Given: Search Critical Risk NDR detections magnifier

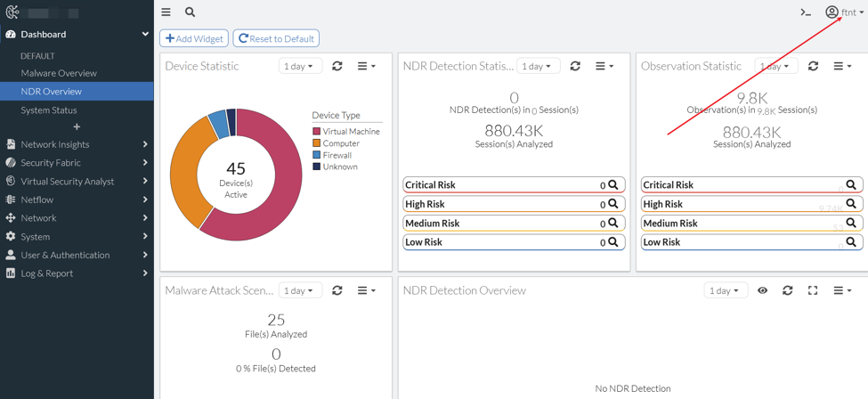Looking at the screenshot, I should pos(612,184).
